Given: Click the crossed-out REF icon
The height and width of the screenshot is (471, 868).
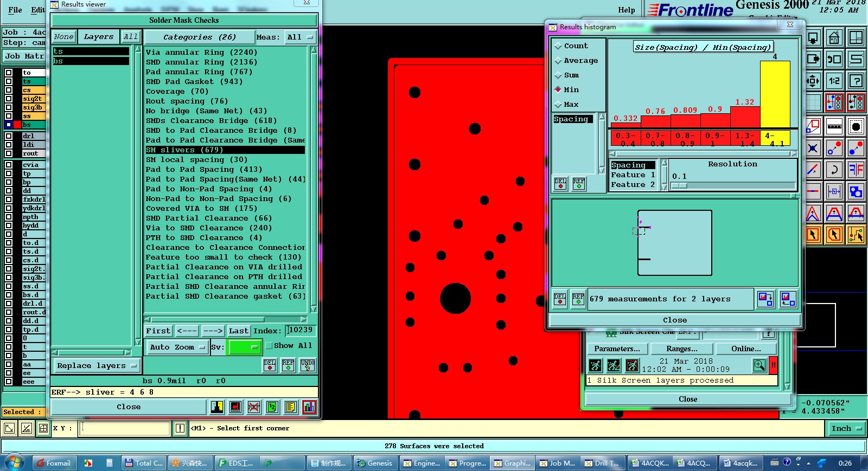Looking at the screenshot, I should click(254, 407).
